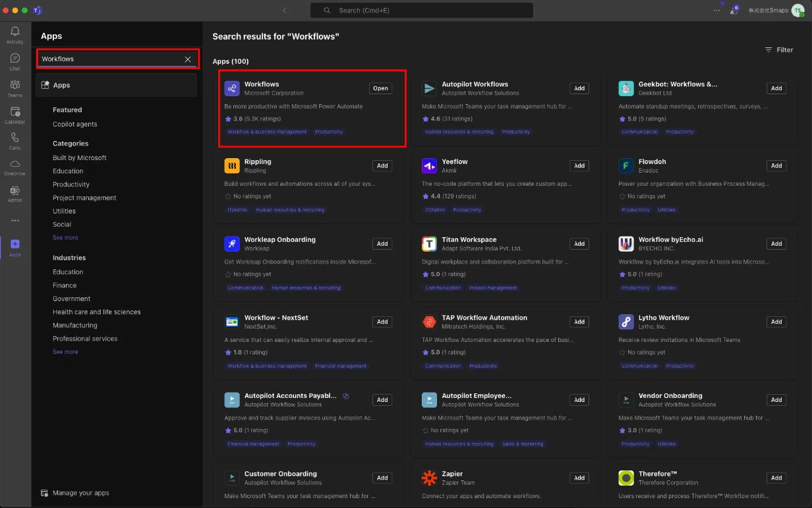Select Project management category
This screenshot has width=812, height=508.
click(x=84, y=198)
